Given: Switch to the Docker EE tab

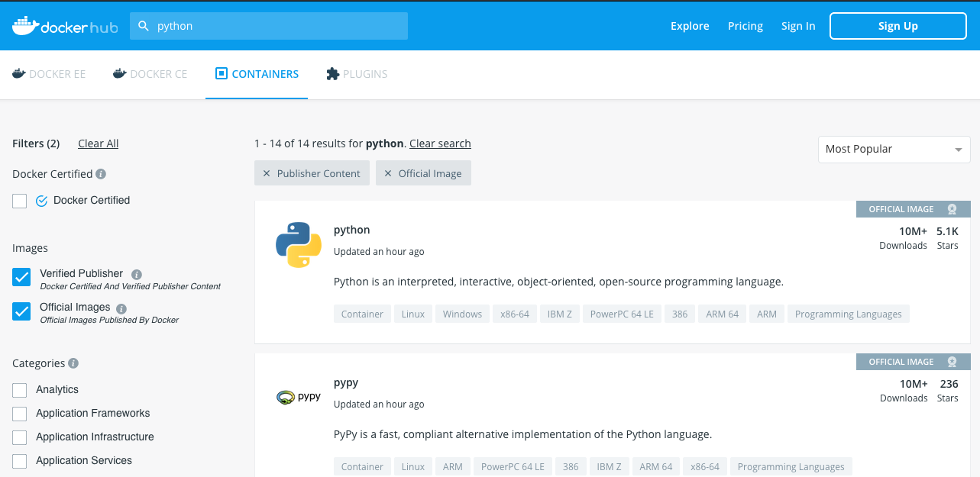Looking at the screenshot, I should pos(49,73).
